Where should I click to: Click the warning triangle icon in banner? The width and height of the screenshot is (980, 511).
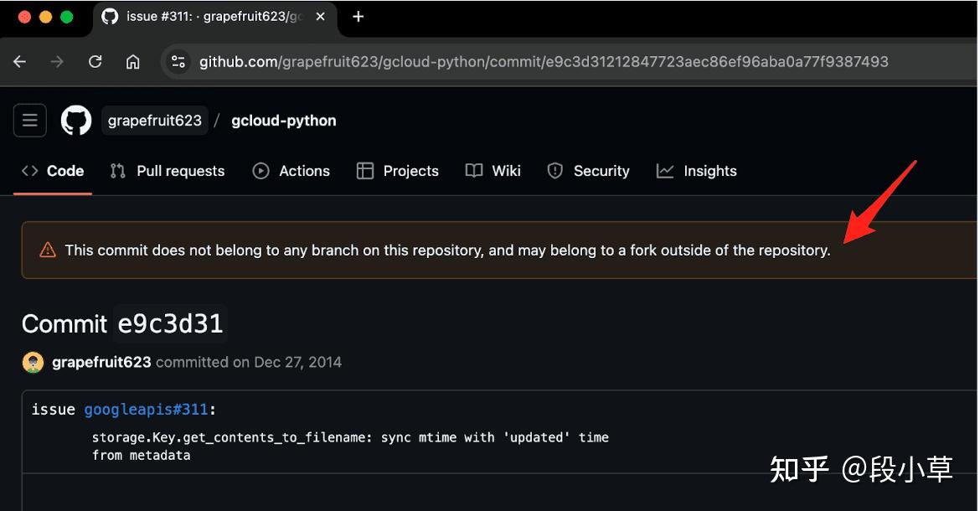pyautogui.click(x=48, y=250)
